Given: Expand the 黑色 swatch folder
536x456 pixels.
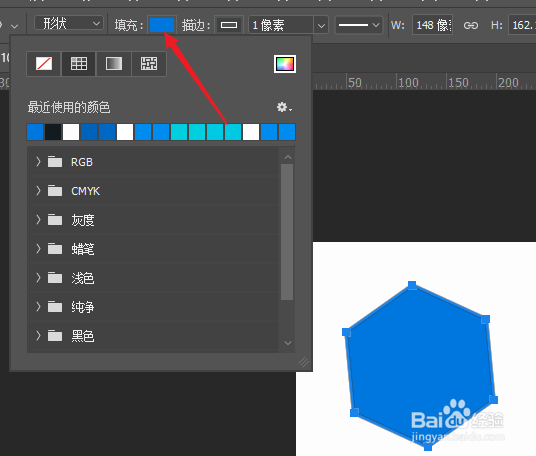Looking at the screenshot, I should 38,336.
